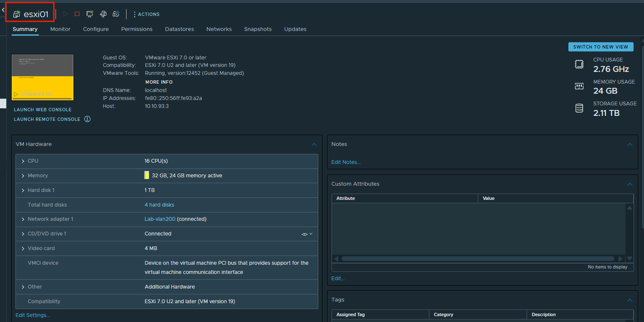Screen dimensions: 644x322
Task: Collapse the Custom Attributes panel
Action: pyautogui.click(x=630, y=184)
